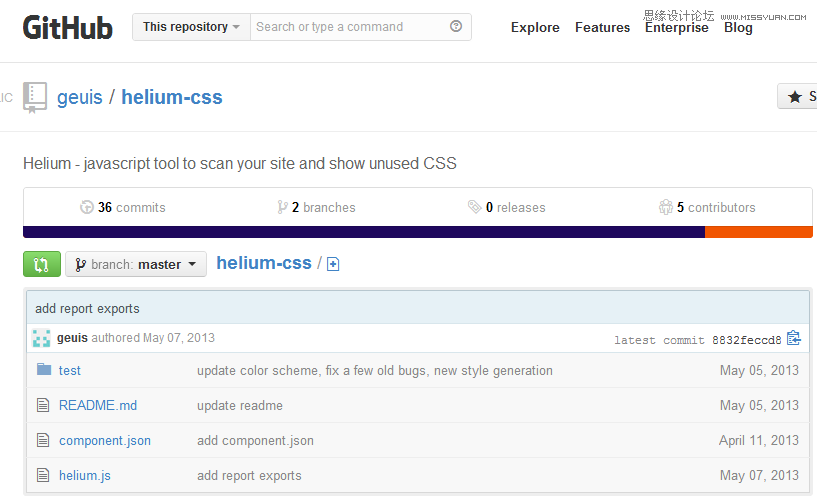Open the helium-css breadcrumb link

tap(264, 263)
